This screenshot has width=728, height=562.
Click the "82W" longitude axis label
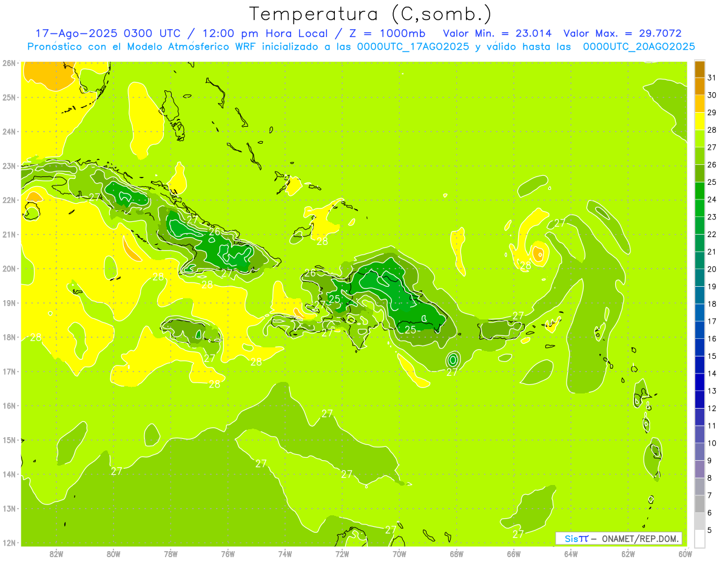click(56, 553)
